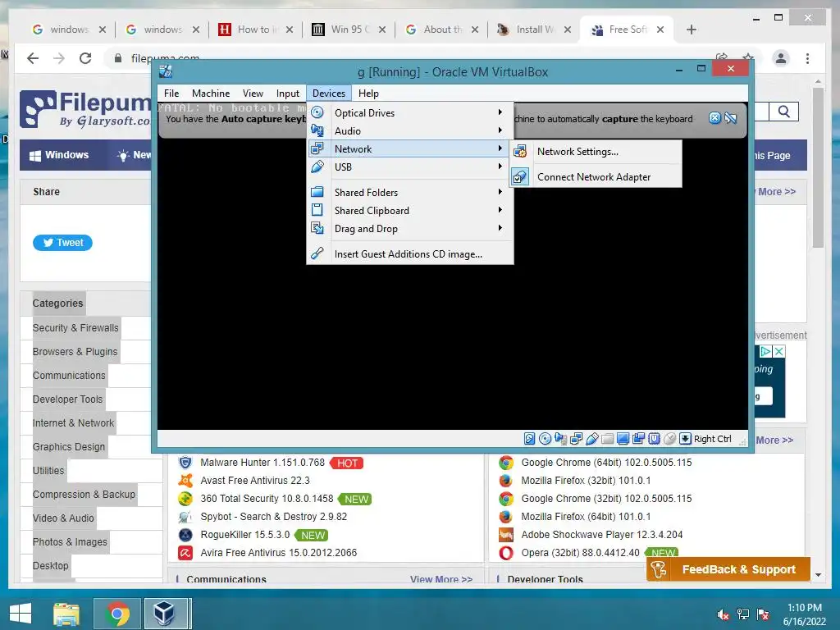840x630 pixels.
Task: Click the CPU chip icon in VirtualBox status bar
Action: tap(654, 439)
